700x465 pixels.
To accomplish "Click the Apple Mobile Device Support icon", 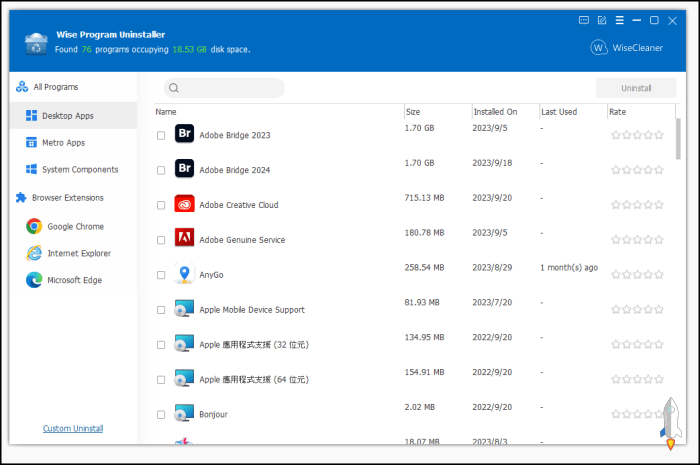I will pos(184,308).
